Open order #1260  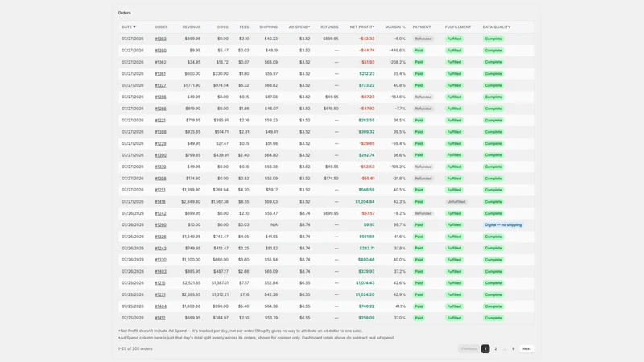click(160, 225)
